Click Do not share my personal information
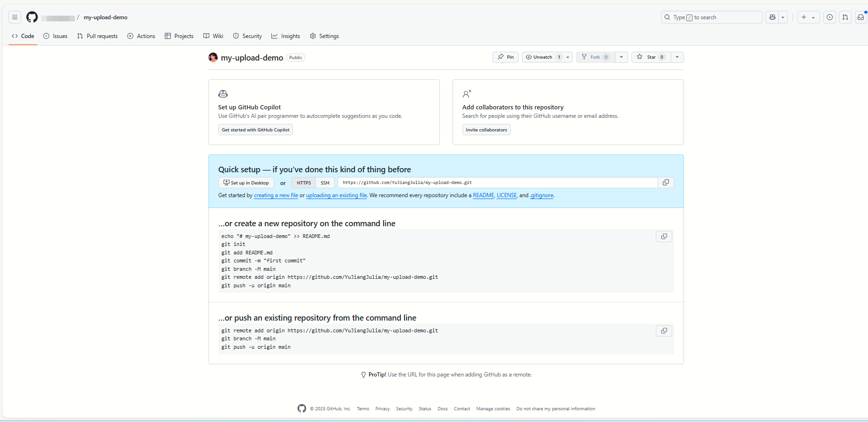868x422 pixels. click(556, 409)
